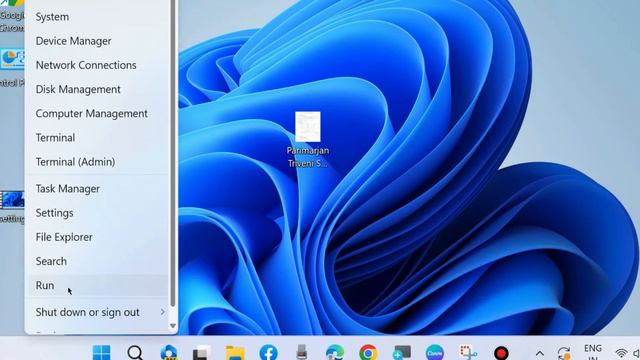Viewport: 640px width, 360px height.
Task: Show hidden system tray icons chevron
Action: point(540,353)
